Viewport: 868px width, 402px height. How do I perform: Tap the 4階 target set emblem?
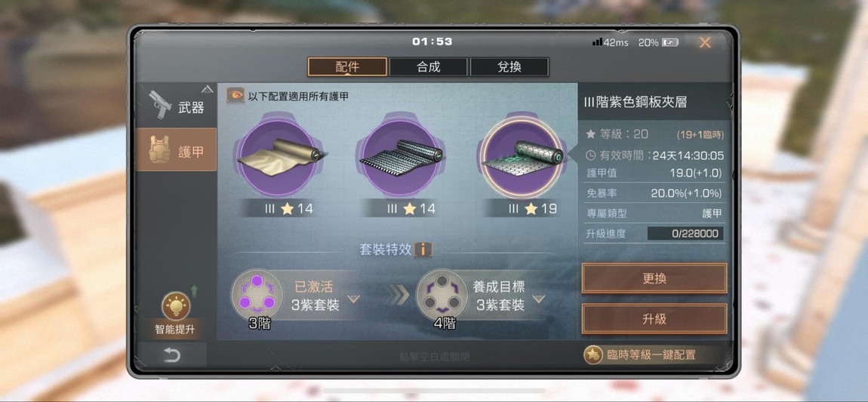point(442,295)
